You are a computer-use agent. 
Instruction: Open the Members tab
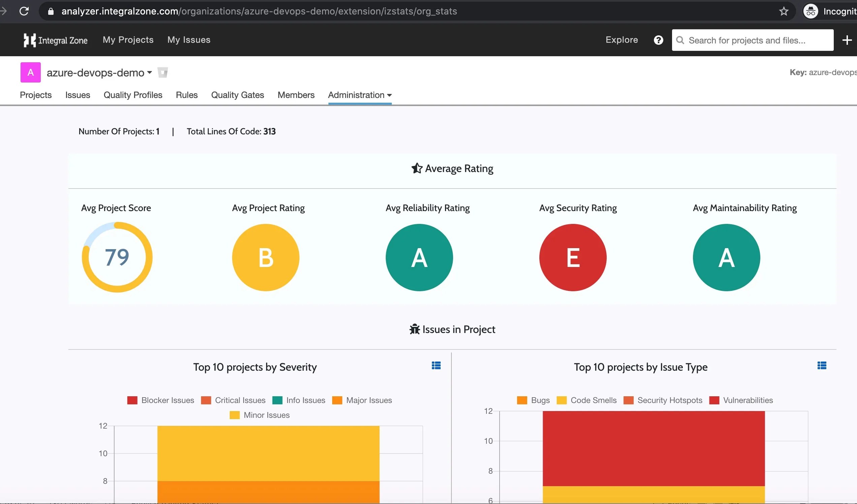[x=295, y=95]
